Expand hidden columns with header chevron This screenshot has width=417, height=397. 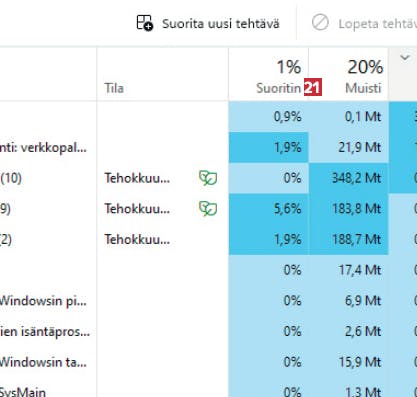tap(405, 58)
